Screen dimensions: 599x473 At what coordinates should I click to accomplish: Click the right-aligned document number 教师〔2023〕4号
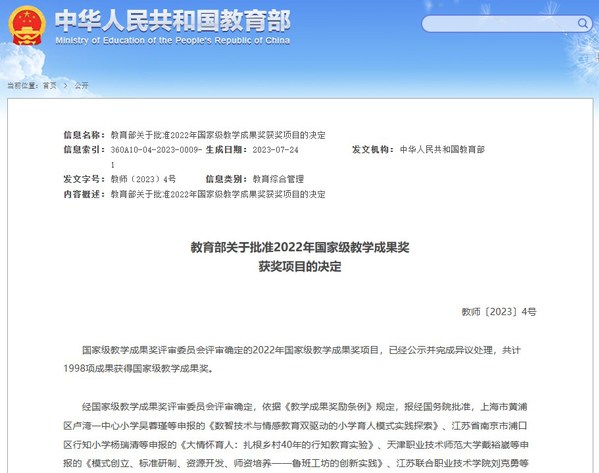499,312
